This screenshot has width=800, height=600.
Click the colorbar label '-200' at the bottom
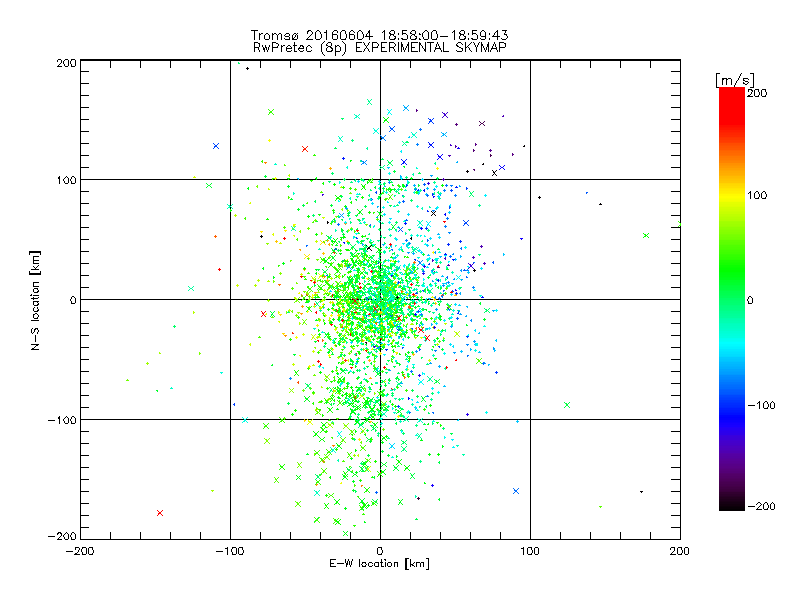(x=761, y=506)
